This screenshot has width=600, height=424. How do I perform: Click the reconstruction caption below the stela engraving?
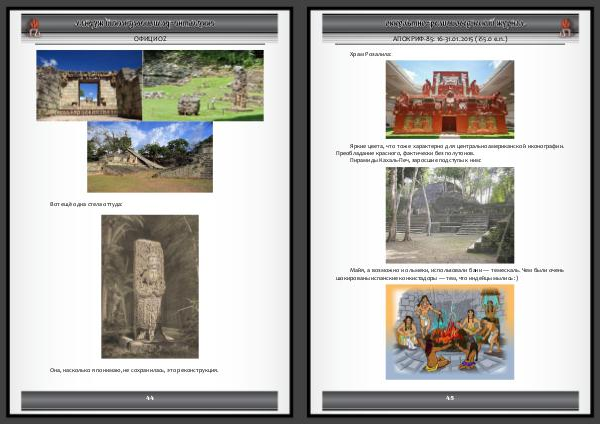134,370
